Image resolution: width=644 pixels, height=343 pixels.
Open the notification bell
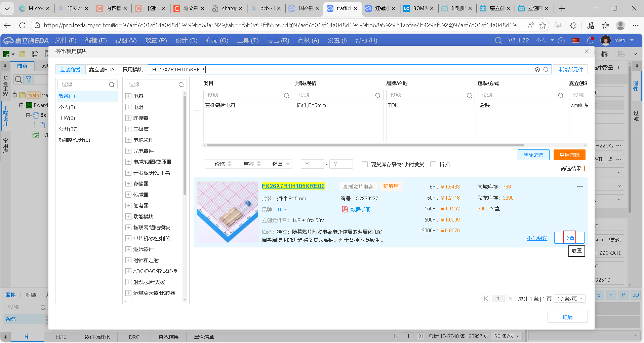point(589,40)
